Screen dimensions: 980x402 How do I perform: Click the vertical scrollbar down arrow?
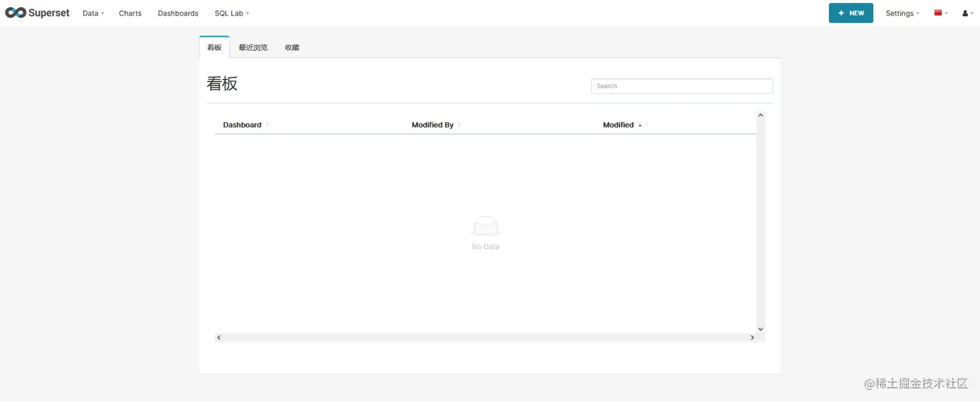[761, 329]
